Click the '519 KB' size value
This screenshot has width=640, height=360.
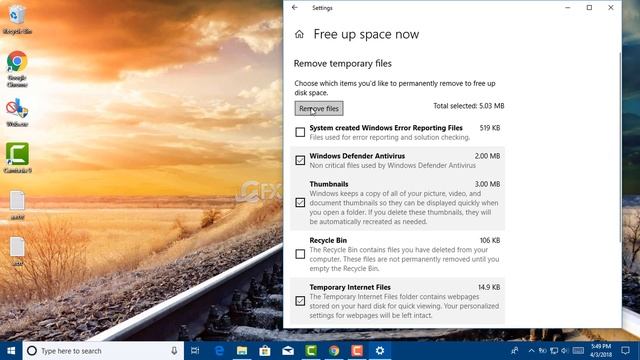click(490, 128)
